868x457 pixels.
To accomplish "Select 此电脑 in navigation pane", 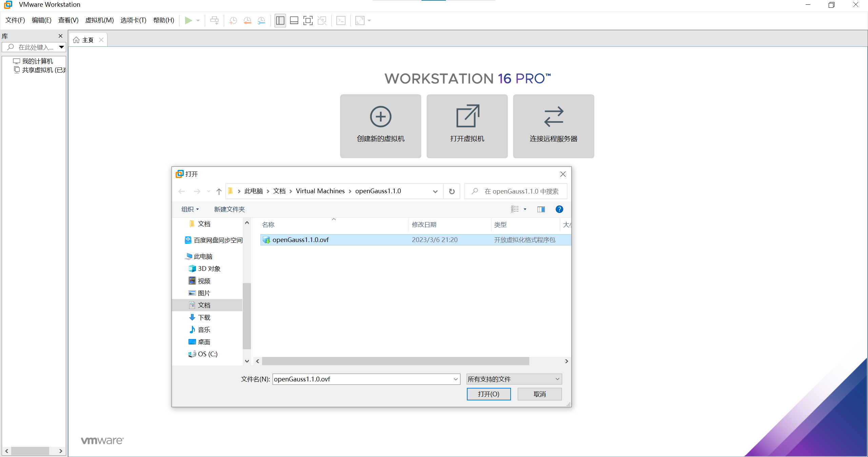I will point(199,256).
